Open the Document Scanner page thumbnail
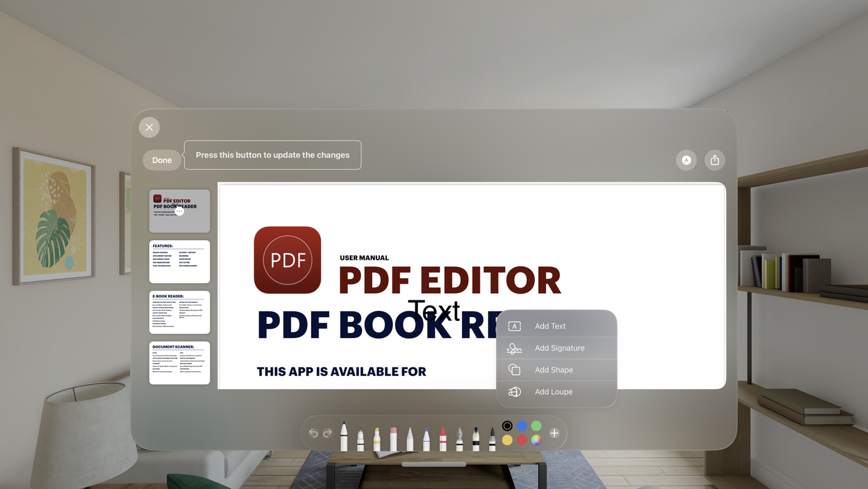 point(180,362)
